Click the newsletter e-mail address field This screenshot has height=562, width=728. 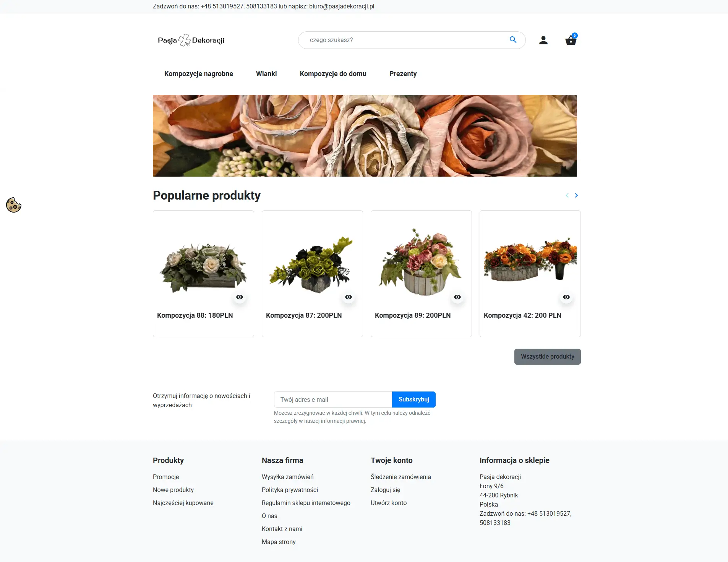pos(333,400)
